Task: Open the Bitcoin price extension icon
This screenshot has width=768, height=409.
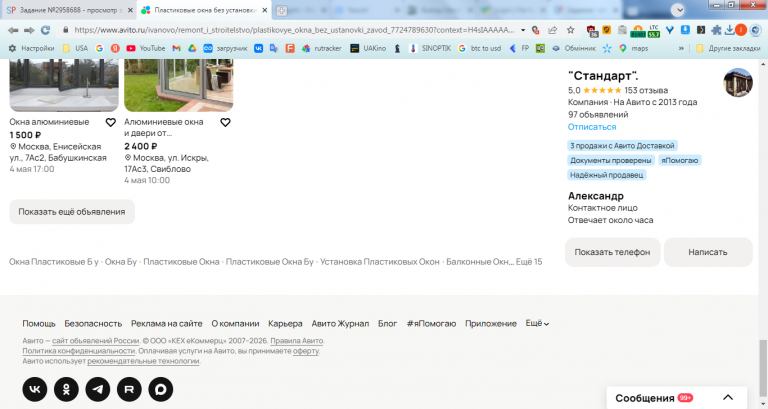Action: click(x=638, y=31)
